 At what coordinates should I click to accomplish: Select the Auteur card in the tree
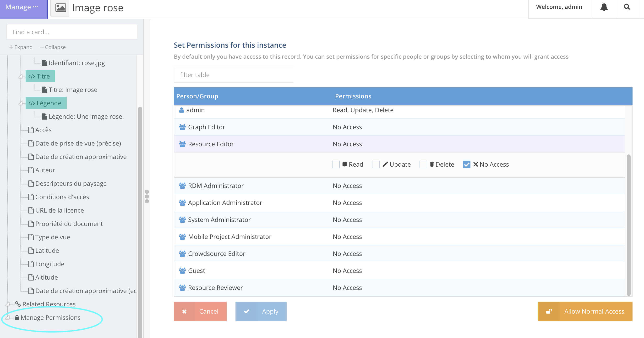45,170
